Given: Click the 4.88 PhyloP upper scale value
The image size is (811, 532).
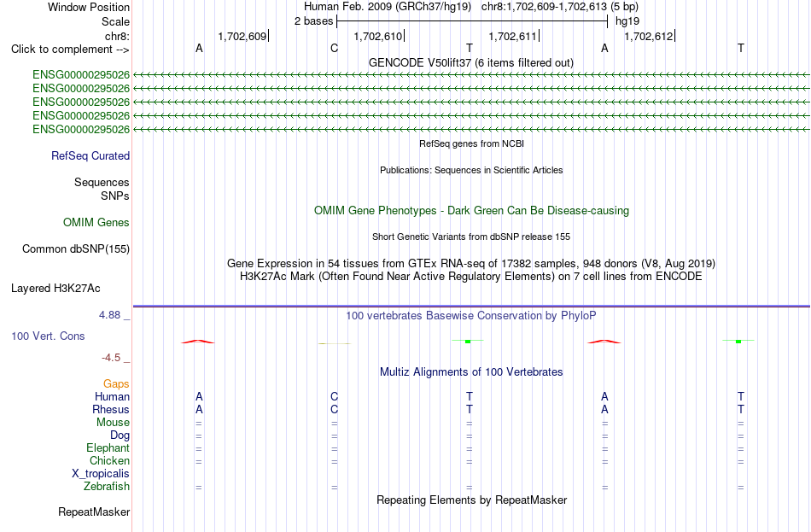Looking at the screenshot, I should tap(109, 315).
